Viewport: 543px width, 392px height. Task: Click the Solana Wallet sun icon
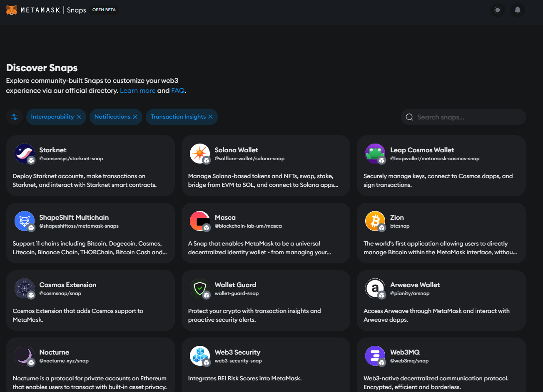[200, 154]
